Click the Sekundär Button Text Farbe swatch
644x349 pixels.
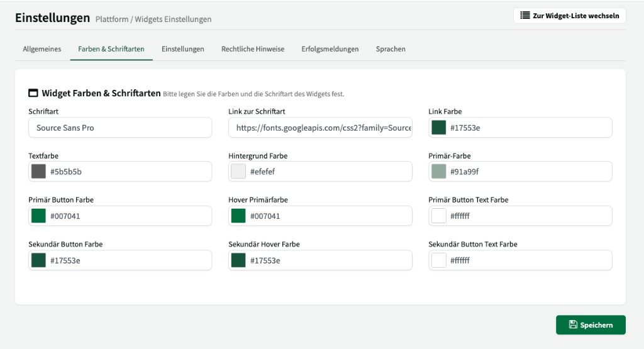tap(438, 260)
